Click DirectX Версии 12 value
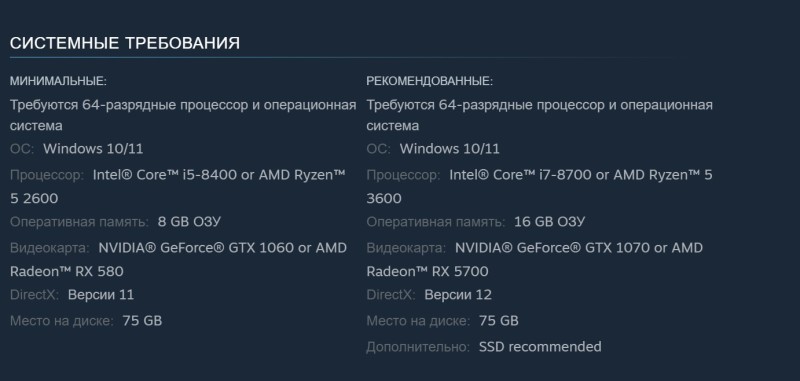 click(458, 295)
